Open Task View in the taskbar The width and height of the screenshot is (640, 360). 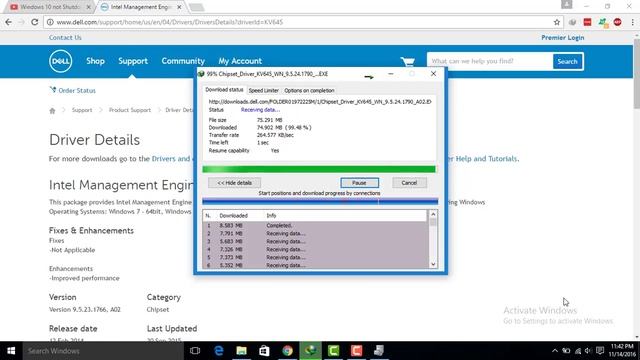(x=195, y=351)
